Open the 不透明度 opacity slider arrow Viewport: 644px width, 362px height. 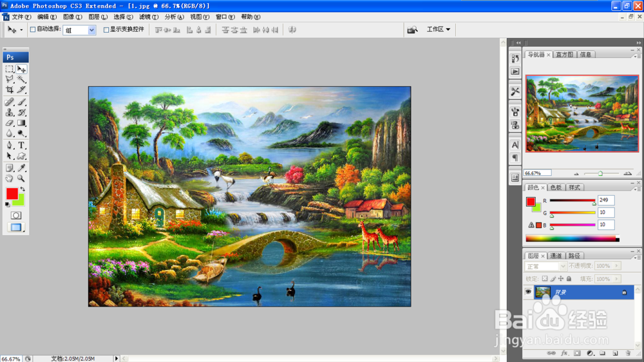616,266
